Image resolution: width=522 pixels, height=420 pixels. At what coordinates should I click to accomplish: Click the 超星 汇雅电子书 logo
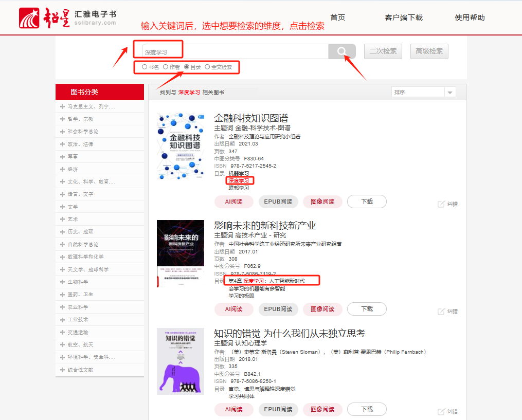(x=68, y=18)
